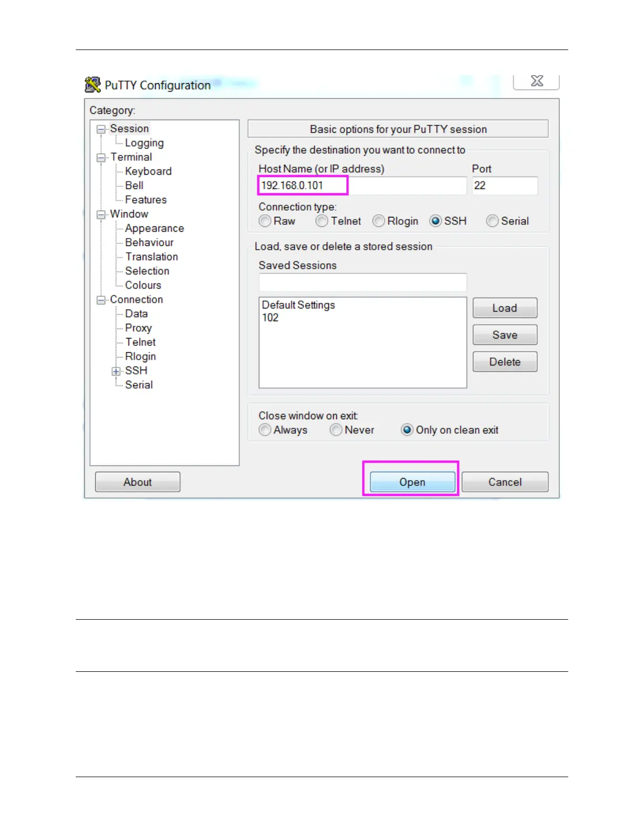Image resolution: width=644 pixels, height=834 pixels.
Task: Open the Window category
Action: 129,214
